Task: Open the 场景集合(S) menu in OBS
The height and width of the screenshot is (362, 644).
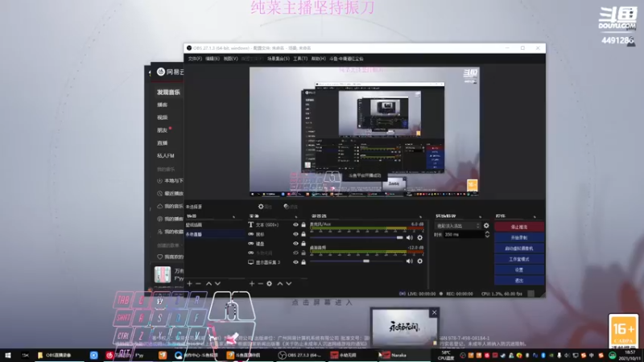Action: [278, 59]
